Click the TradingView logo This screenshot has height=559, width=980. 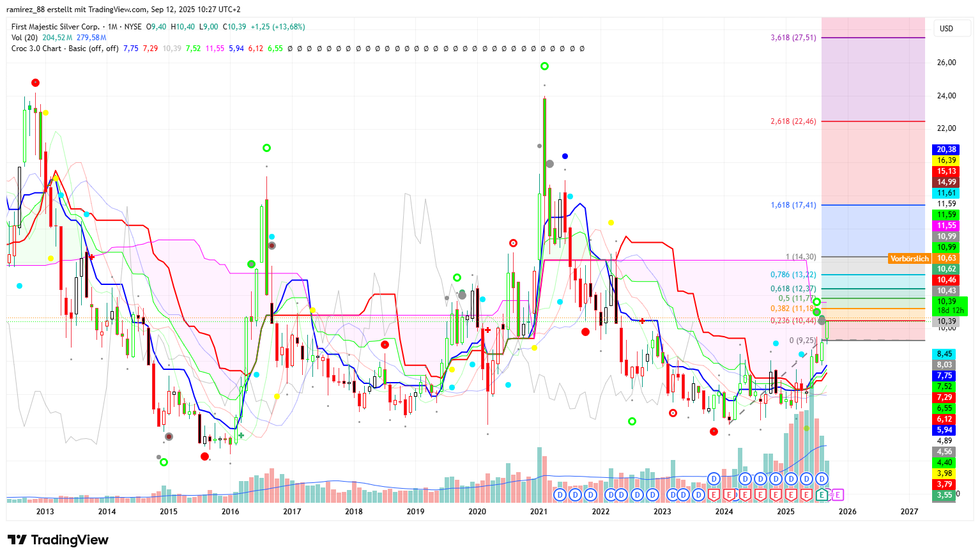58,540
